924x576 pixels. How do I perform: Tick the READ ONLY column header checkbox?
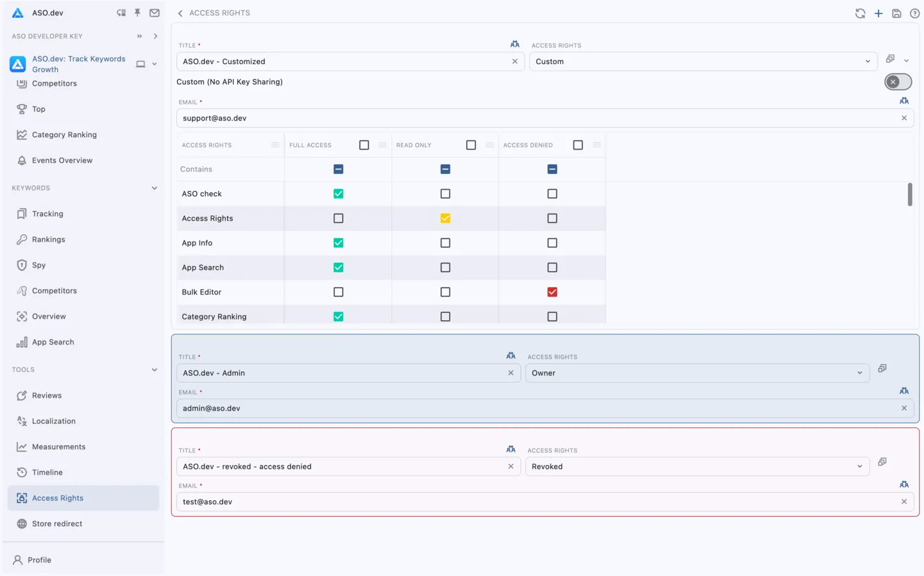471,145
